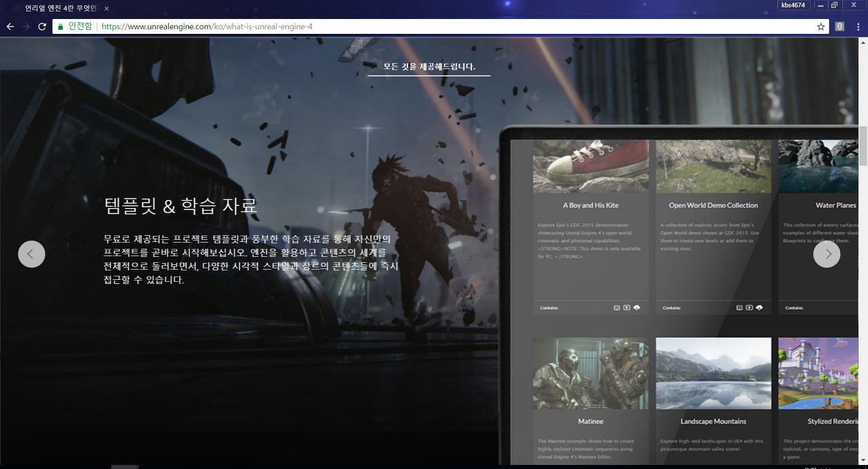Open the Chrome three-dot menu
This screenshot has height=469, width=868.
click(x=858, y=26)
